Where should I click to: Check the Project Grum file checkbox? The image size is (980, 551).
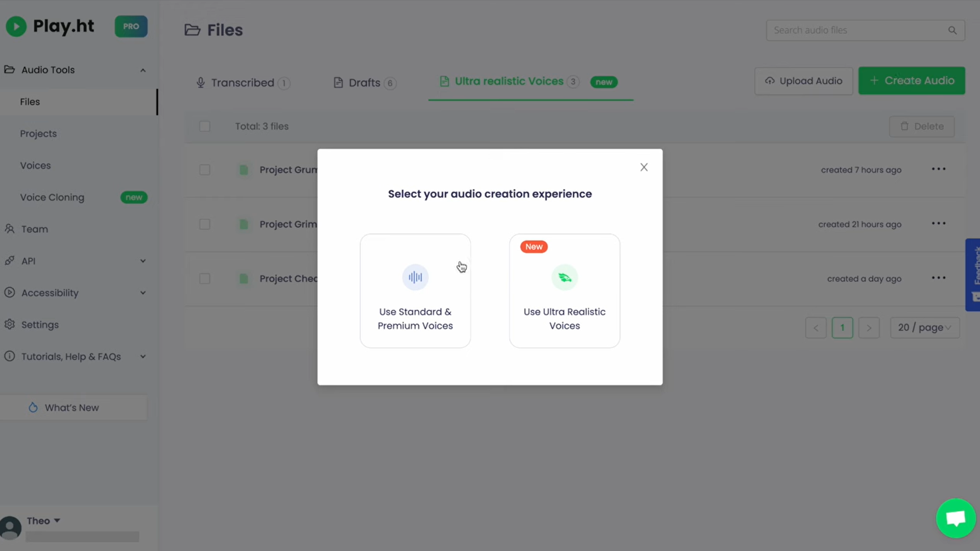click(x=204, y=170)
